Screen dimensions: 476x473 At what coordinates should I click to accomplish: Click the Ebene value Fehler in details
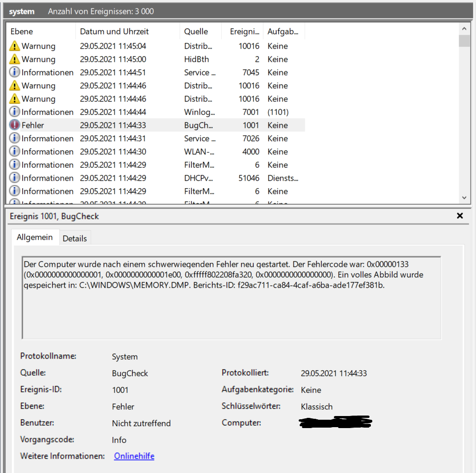tap(123, 407)
